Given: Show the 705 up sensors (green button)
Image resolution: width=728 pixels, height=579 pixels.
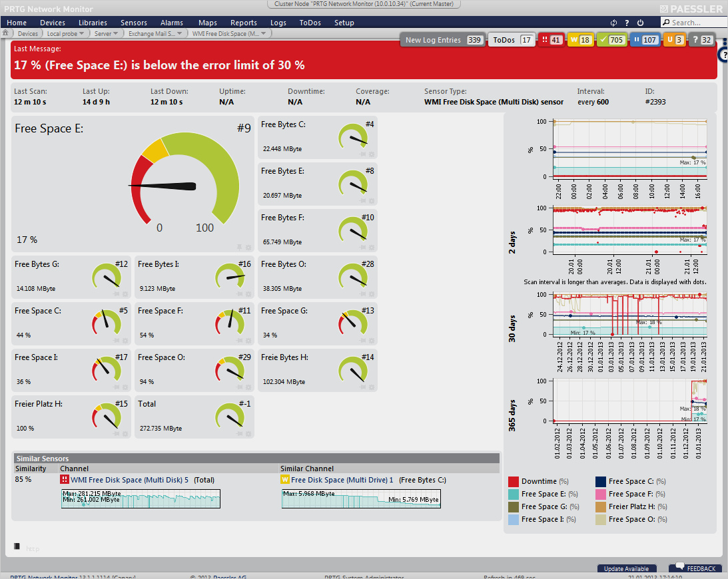Looking at the screenshot, I should tap(611, 40).
